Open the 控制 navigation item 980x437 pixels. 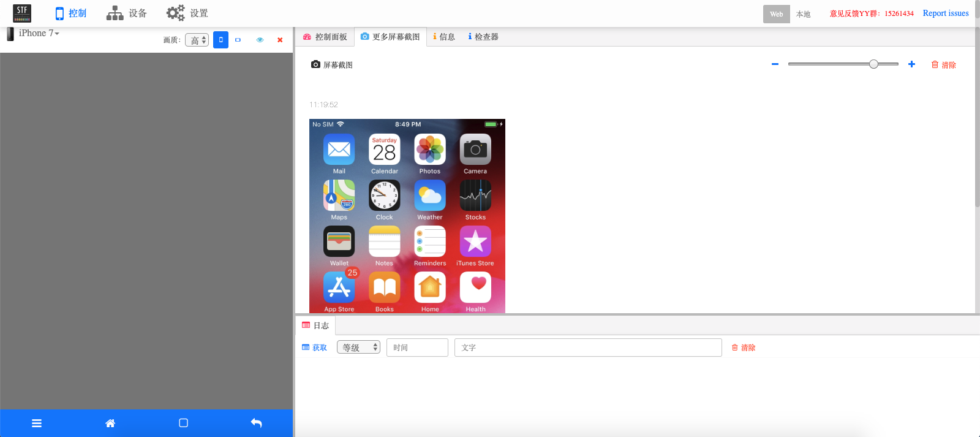[x=70, y=13]
